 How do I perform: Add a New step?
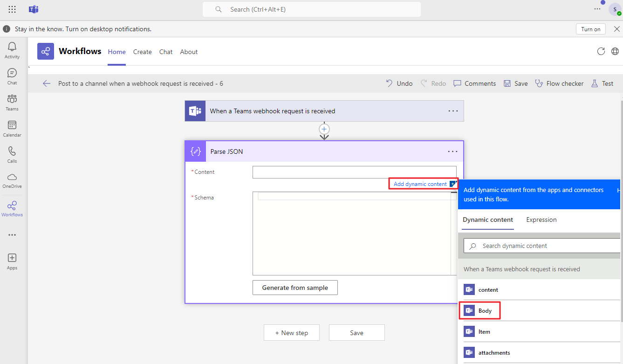click(292, 333)
